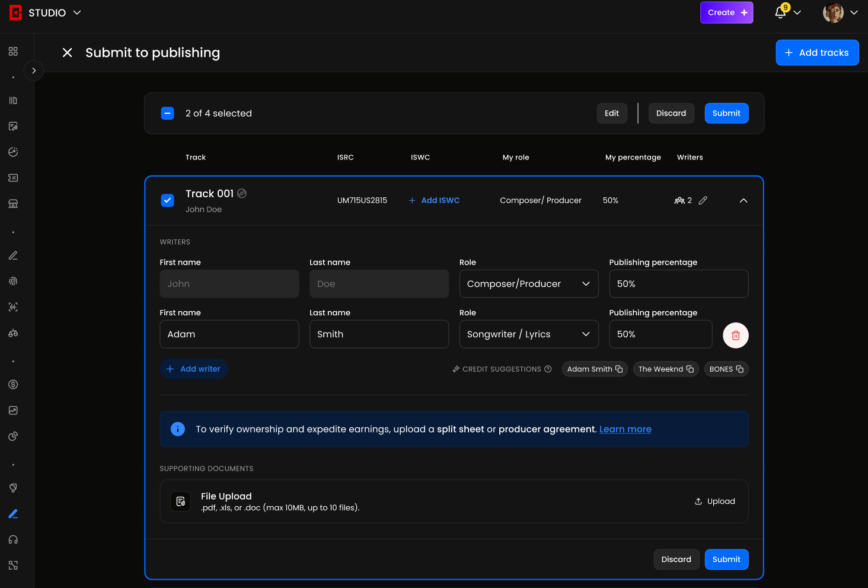Expand the sidebar with the arrow button
This screenshot has height=588, width=868.
34,71
